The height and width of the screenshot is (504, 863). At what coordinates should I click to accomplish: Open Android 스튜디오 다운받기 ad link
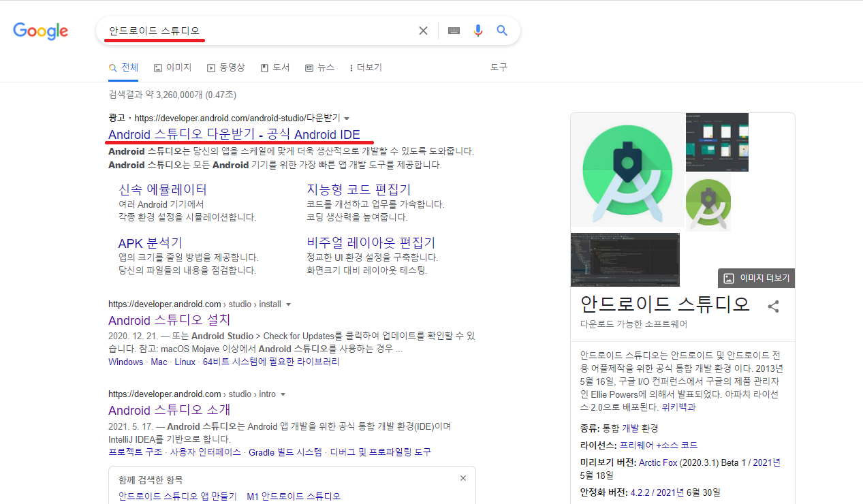click(234, 134)
